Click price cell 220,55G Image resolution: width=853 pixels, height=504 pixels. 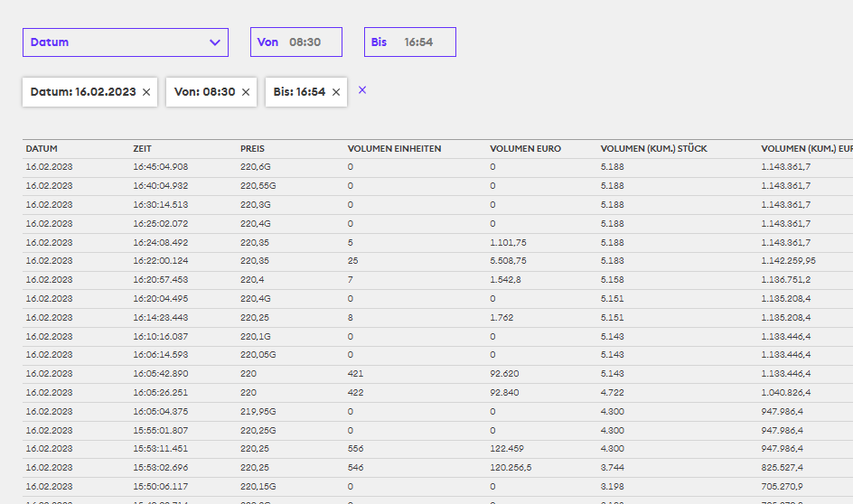click(258, 186)
